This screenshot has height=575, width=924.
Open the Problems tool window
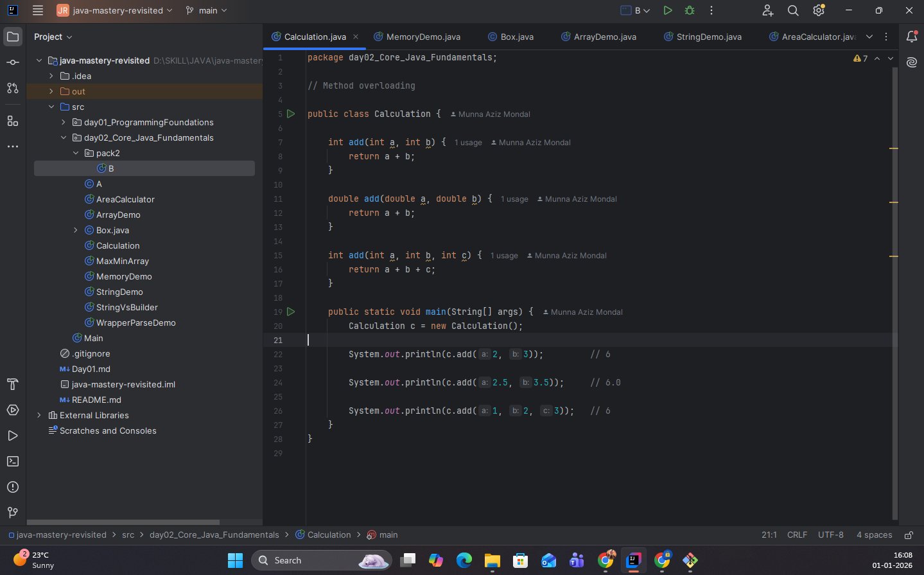point(12,487)
